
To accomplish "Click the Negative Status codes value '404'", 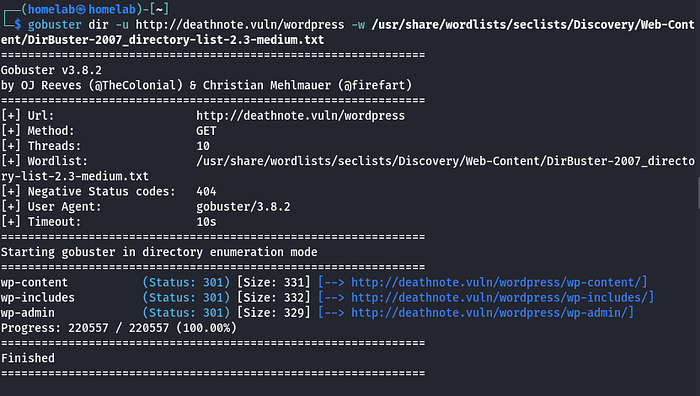I will click(206, 192).
